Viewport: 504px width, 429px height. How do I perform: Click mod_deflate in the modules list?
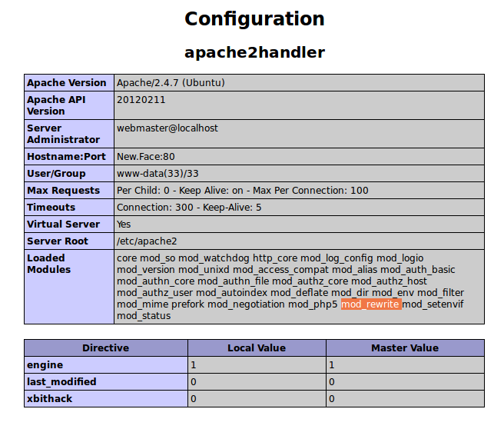(x=300, y=293)
